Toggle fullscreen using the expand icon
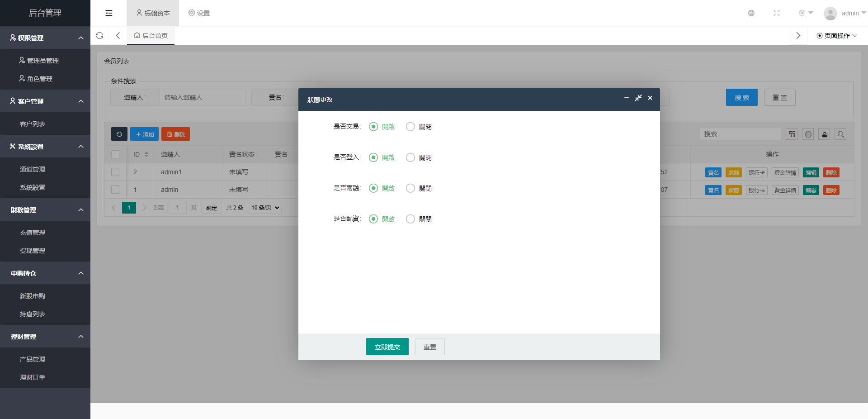Image resolution: width=868 pixels, height=419 pixels. point(776,13)
